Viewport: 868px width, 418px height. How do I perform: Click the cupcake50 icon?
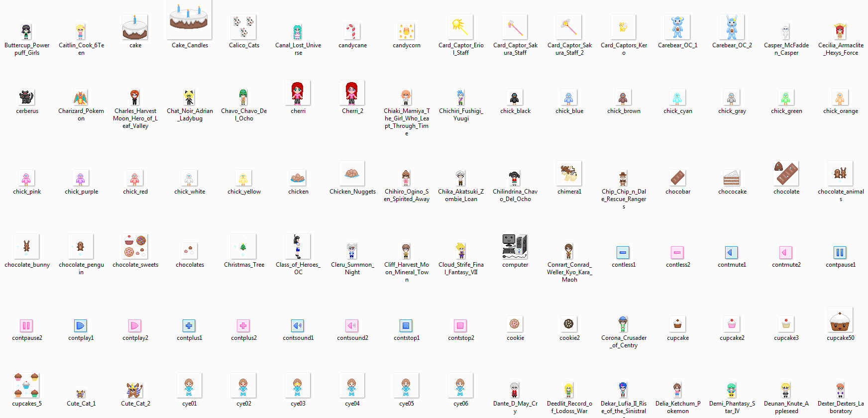[840, 320]
